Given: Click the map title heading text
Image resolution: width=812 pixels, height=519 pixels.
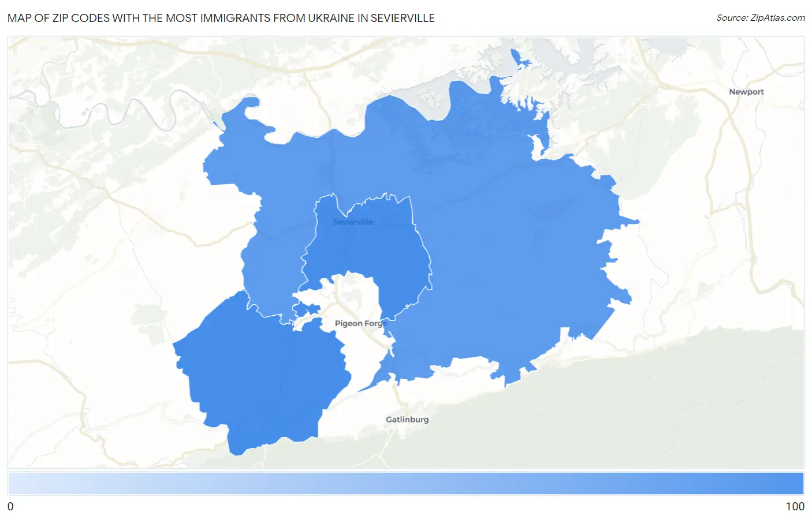Looking at the screenshot, I should pos(221,18).
